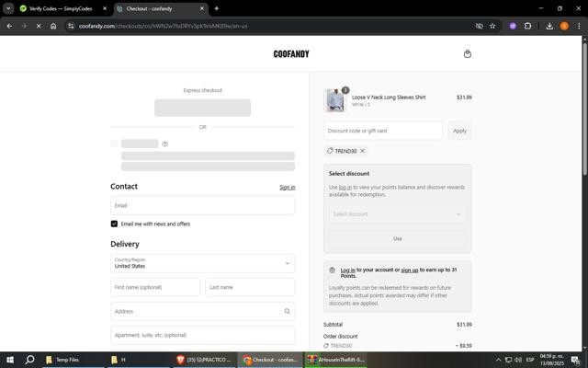Image resolution: width=588 pixels, height=368 pixels.
Task: Close the Verify Codes SimplyCodes tab
Action: (x=105, y=8)
